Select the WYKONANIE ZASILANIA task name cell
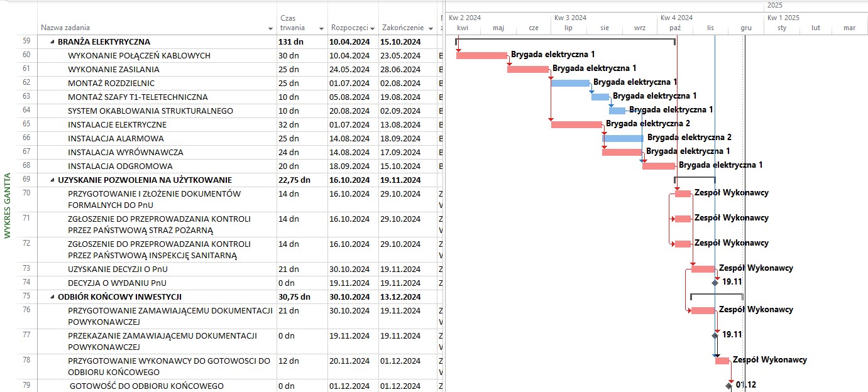 coord(113,69)
